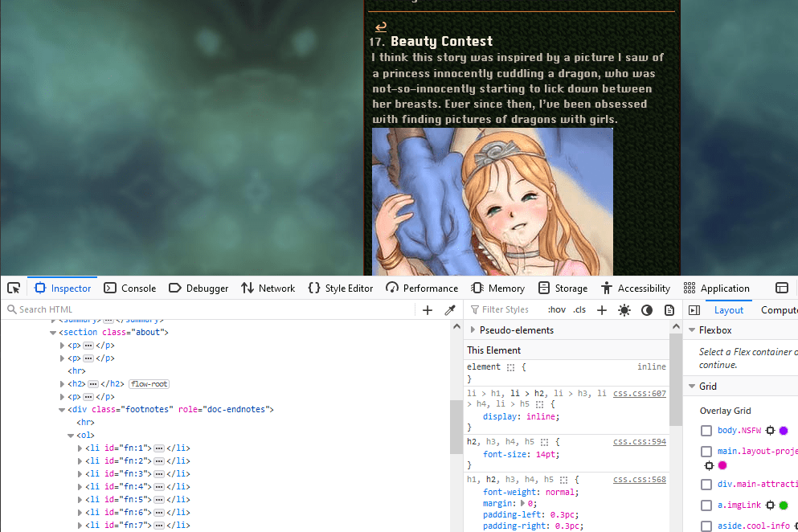Expand the Pseudo-elements section
Image resolution: width=798 pixels, height=532 pixels.
(472, 330)
